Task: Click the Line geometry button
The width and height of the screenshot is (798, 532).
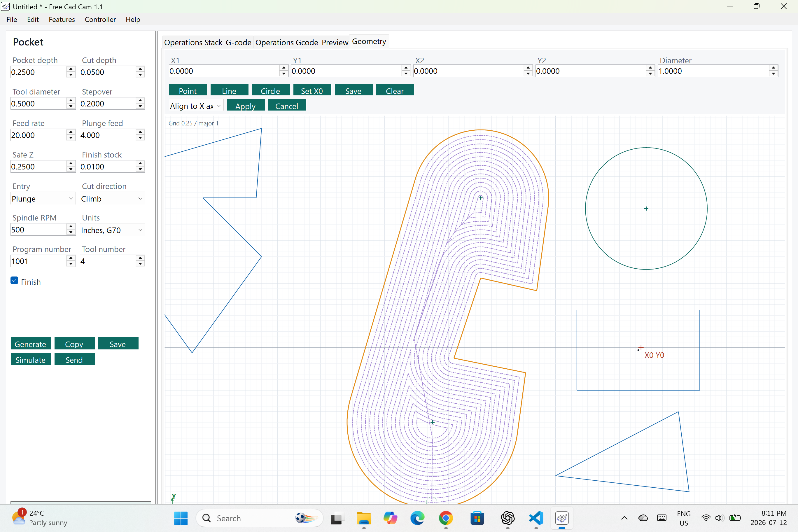Action: [229, 90]
